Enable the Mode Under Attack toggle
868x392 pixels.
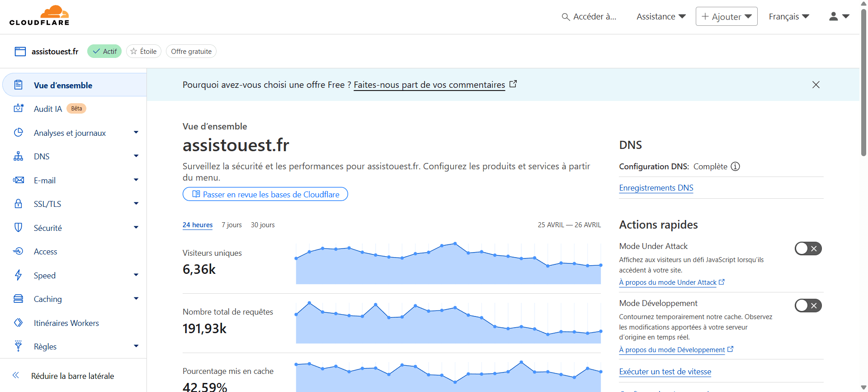(x=808, y=249)
